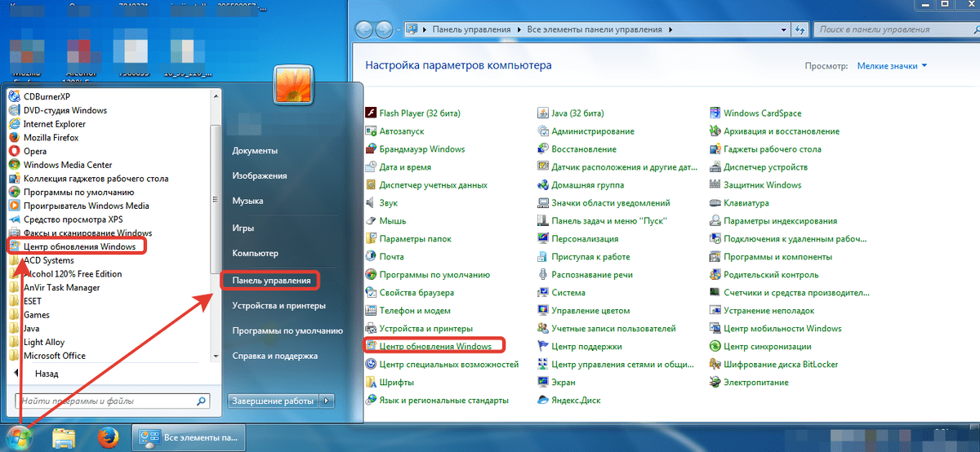The height and width of the screenshot is (452, 980).
Task: Open shutdown options arrow next to Завершение работы
Action: [327, 401]
